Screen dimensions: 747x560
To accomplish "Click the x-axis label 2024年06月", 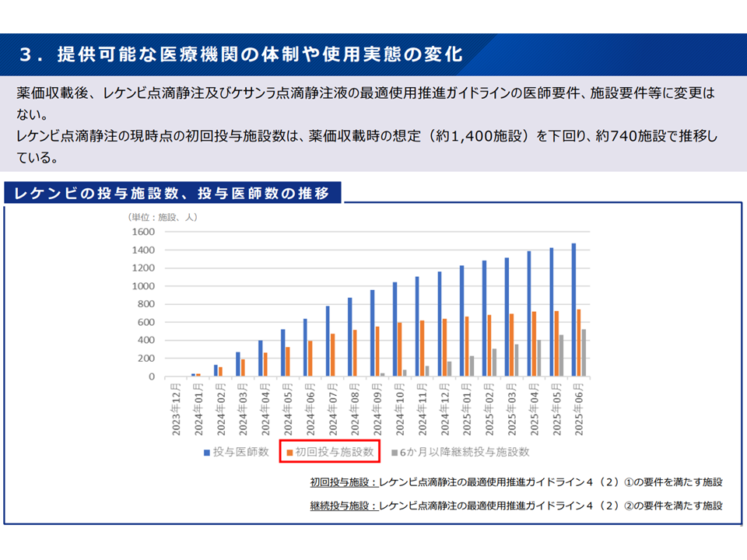I will (310, 410).
